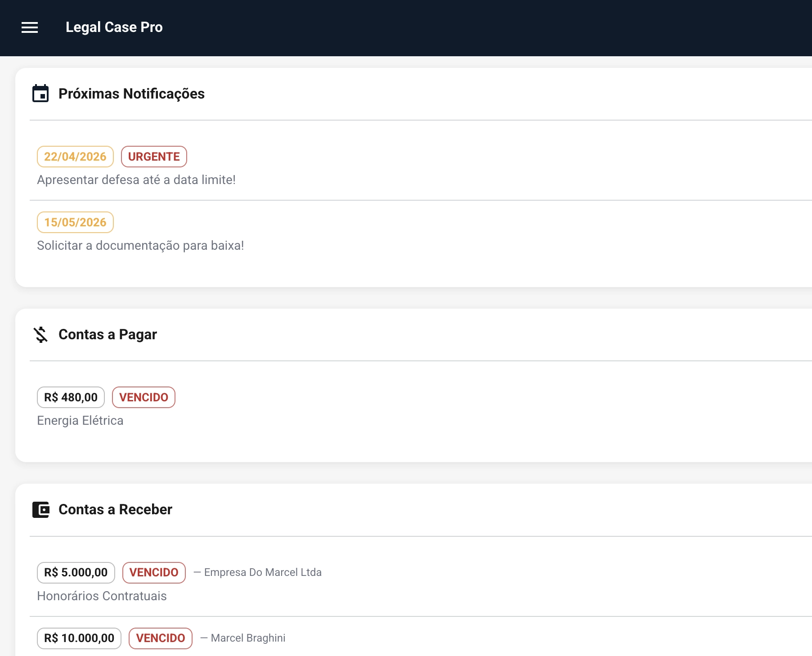Click the Contas a Receber heading
The height and width of the screenshot is (656, 812).
[115, 509]
